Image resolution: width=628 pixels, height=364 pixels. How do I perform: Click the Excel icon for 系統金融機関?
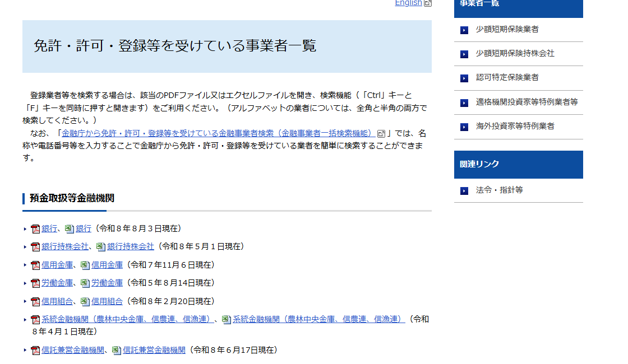[227, 320]
